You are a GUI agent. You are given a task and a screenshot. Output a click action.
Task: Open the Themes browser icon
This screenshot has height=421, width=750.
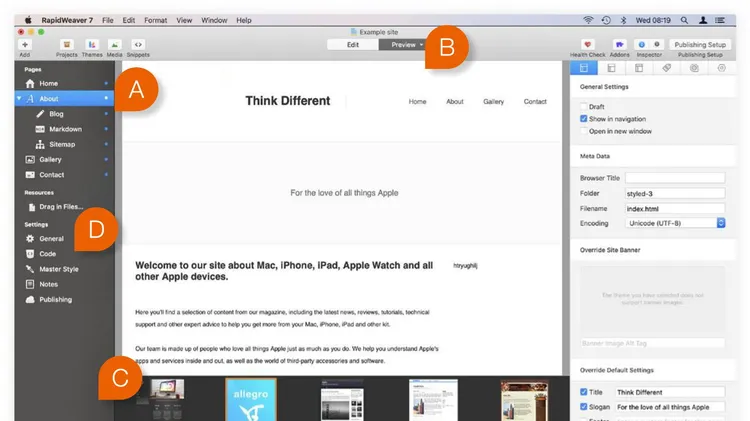click(92, 44)
